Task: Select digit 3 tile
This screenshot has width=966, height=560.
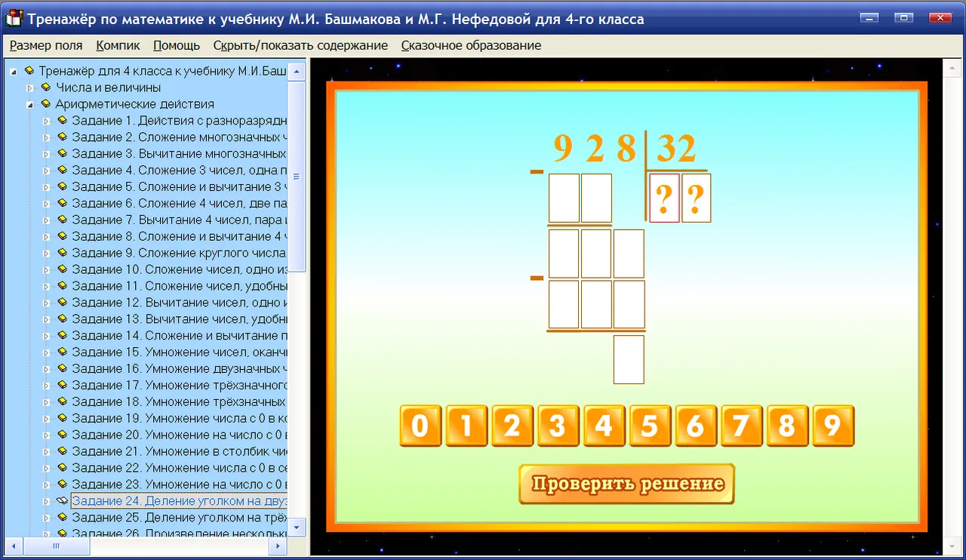Action: point(558,426)
